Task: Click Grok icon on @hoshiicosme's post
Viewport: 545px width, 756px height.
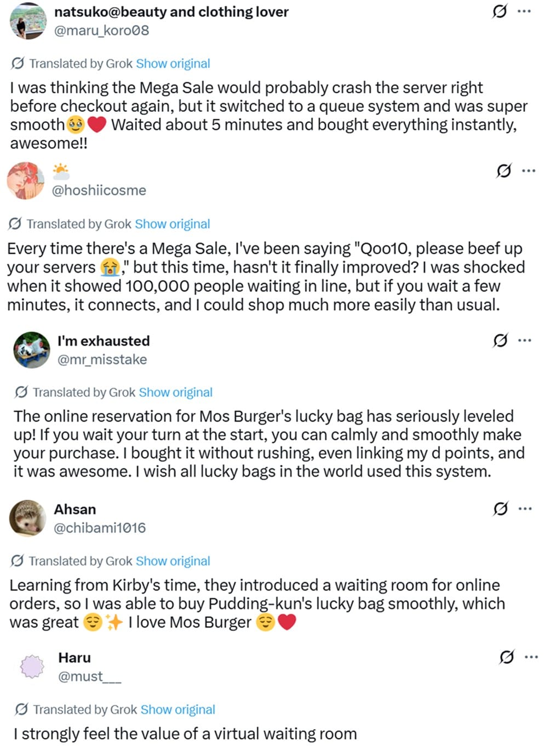Action: click(504, 171)
